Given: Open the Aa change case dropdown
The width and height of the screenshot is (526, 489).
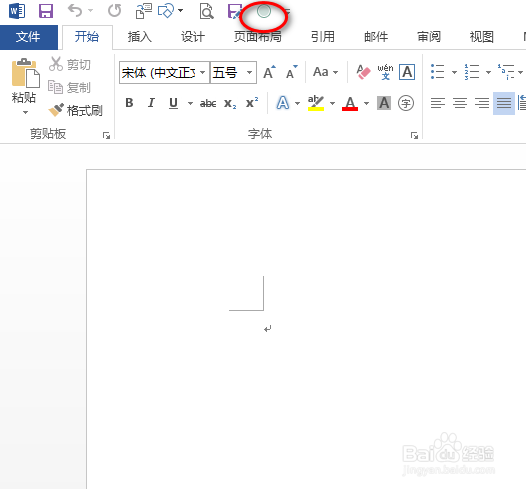Looking at the screenshot, I should point(325,72).
